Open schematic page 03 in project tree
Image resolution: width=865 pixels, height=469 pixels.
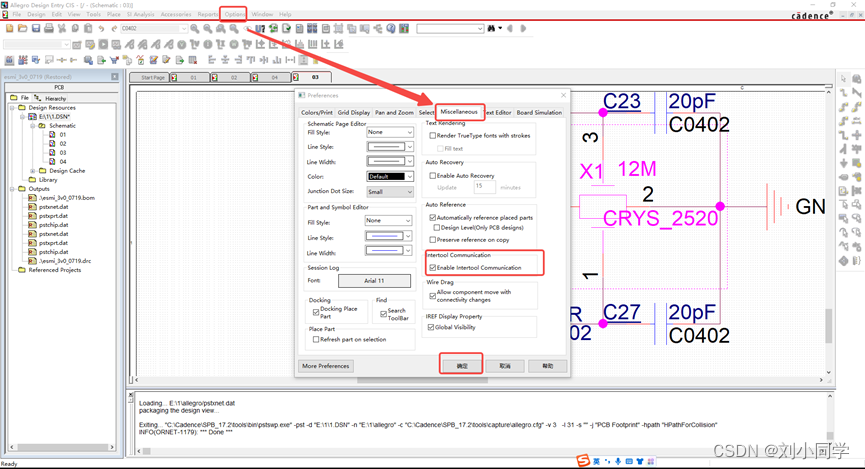point(63,152)
